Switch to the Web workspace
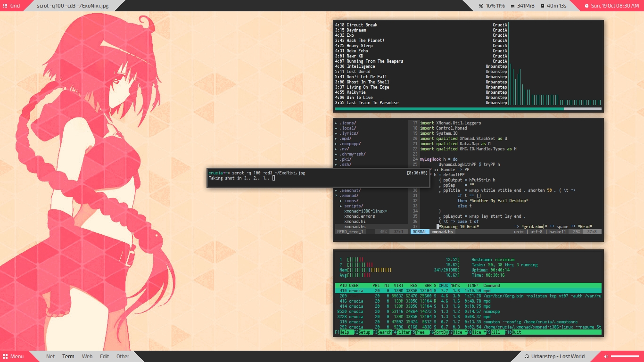This screenshot has height=362, width=644. point(87,356)
